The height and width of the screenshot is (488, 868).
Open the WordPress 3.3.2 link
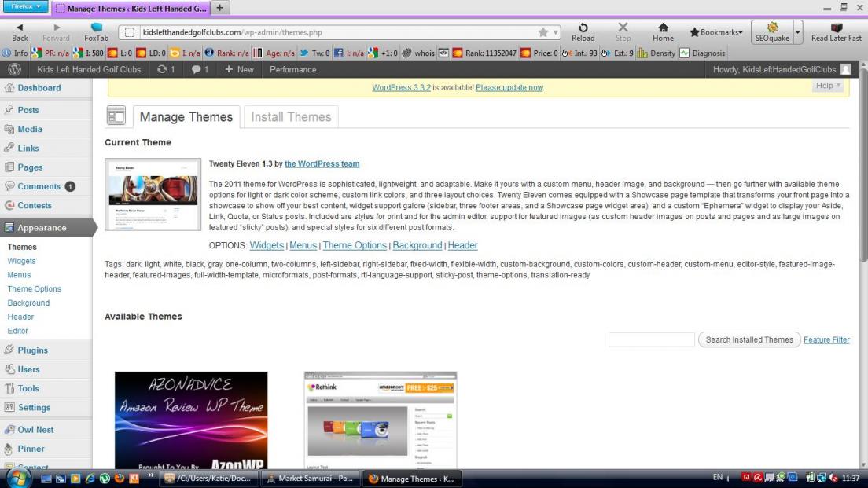pos(401,87)
